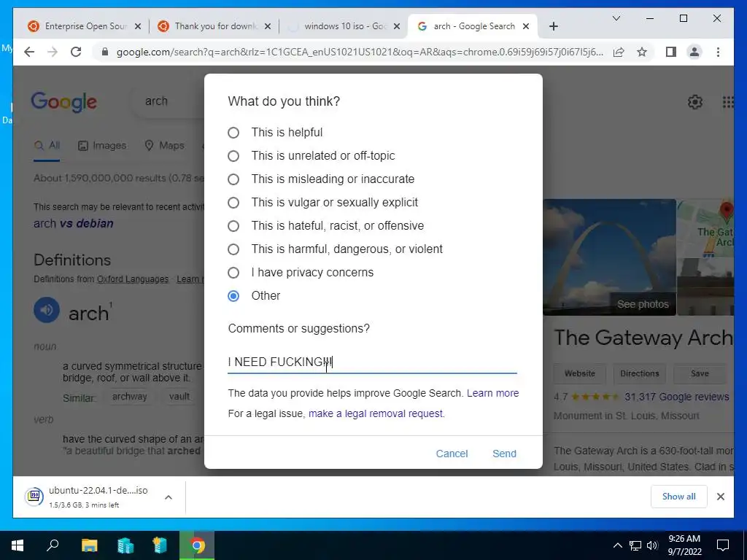
Task: Switch to 'Images' search results
Action: point(102,146)
